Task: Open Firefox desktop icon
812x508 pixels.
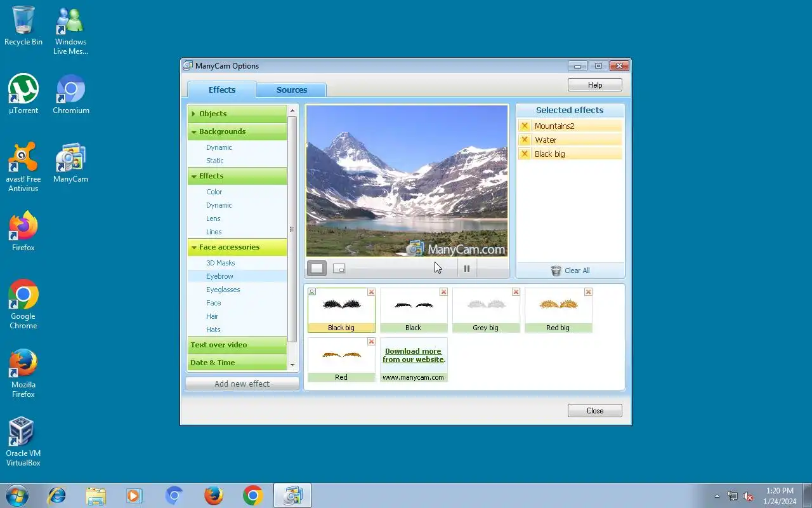Action: [x=23, y=231]
